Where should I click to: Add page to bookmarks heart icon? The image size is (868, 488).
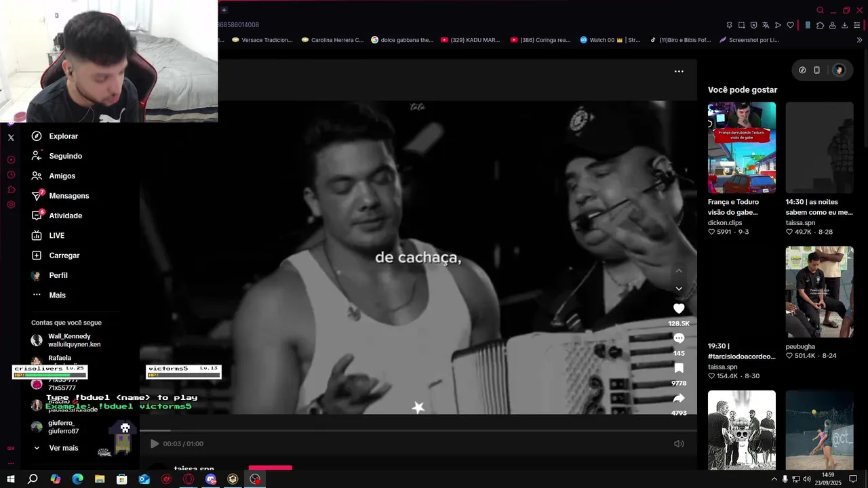pos(790,25)
